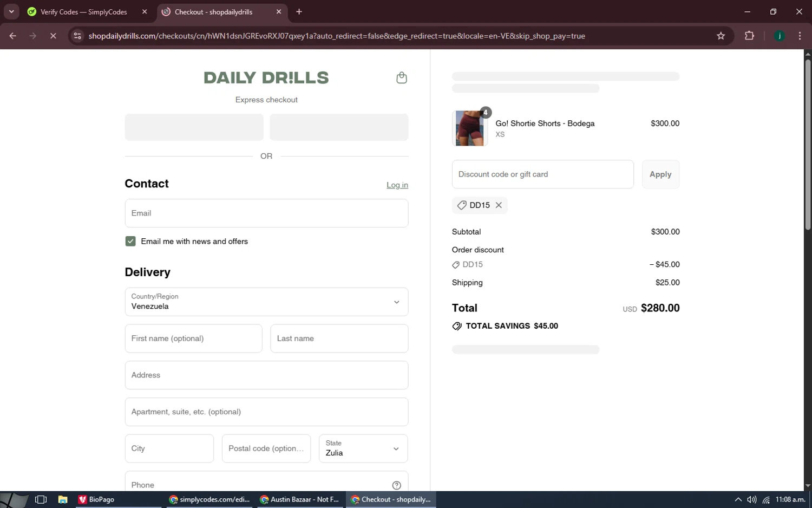Toggle Email me with news and offers
812x508 pixels.
pyautogui.click(x=130, y=242)
